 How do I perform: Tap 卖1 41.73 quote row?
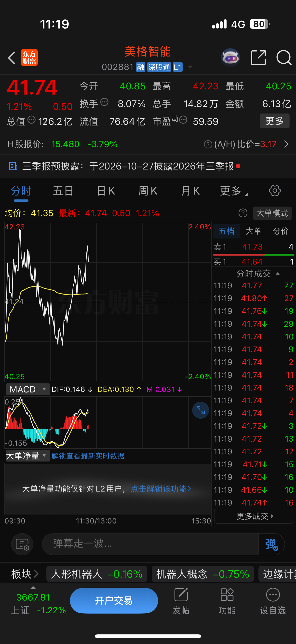(254, 247)
